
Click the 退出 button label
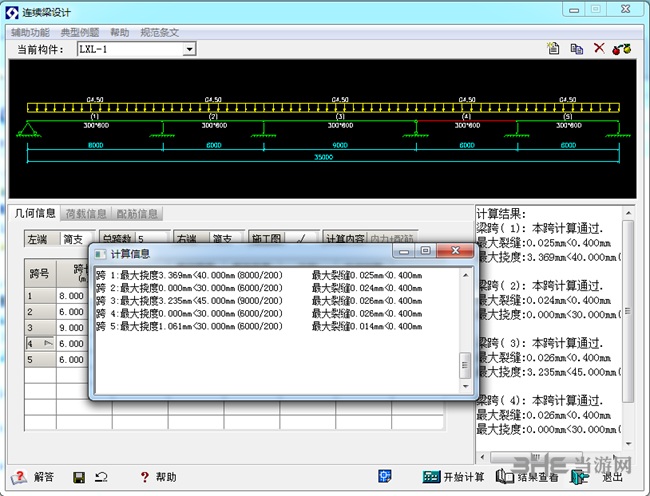(612, 477)
